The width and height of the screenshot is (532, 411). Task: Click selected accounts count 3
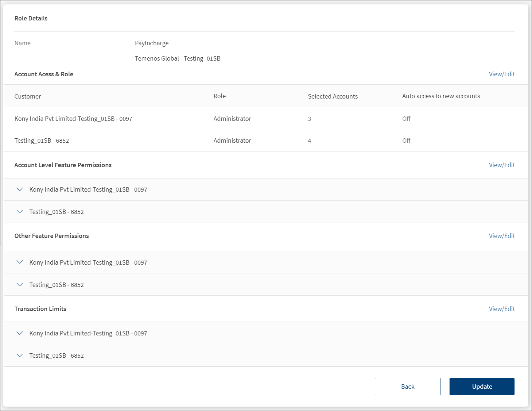click(310, 119)
